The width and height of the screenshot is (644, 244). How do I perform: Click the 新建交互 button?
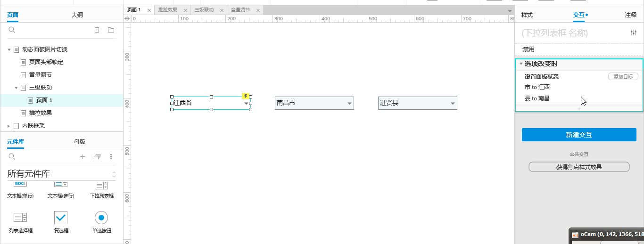click(579, 135)
